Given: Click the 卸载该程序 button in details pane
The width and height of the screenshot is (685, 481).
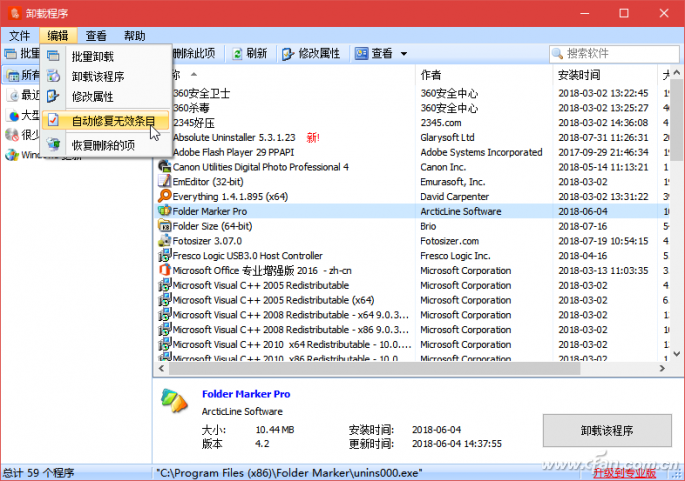Looking at the screenshot, I should pos(607,431).
